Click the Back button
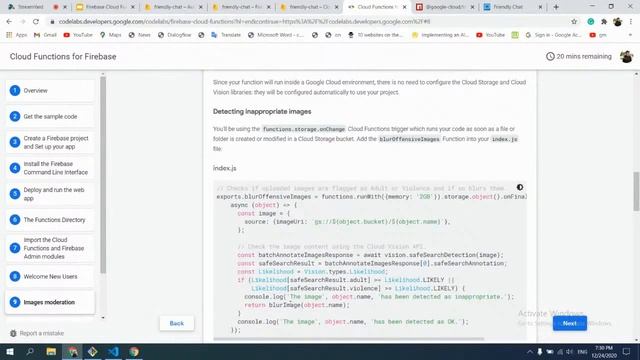640x360 pixels. tap(177, 323)
